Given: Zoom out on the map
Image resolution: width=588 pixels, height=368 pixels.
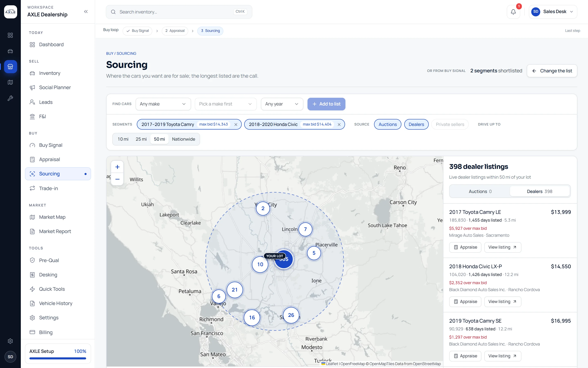Looking at the screenshot, I should (117, 179).
